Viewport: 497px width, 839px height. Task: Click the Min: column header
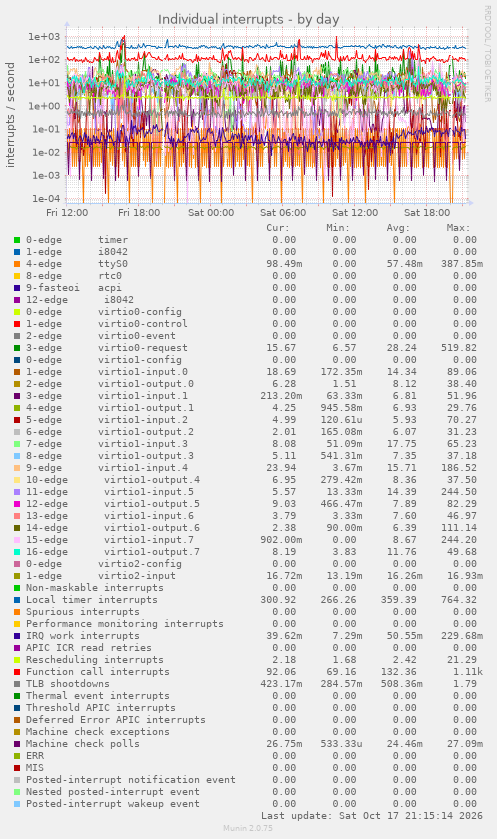pos(338,227)
